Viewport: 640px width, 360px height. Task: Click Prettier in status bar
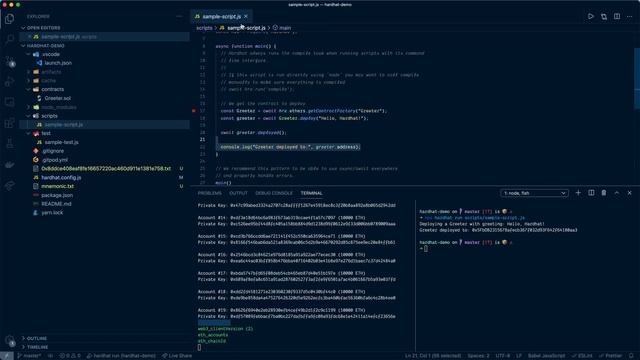click(611, 356)
